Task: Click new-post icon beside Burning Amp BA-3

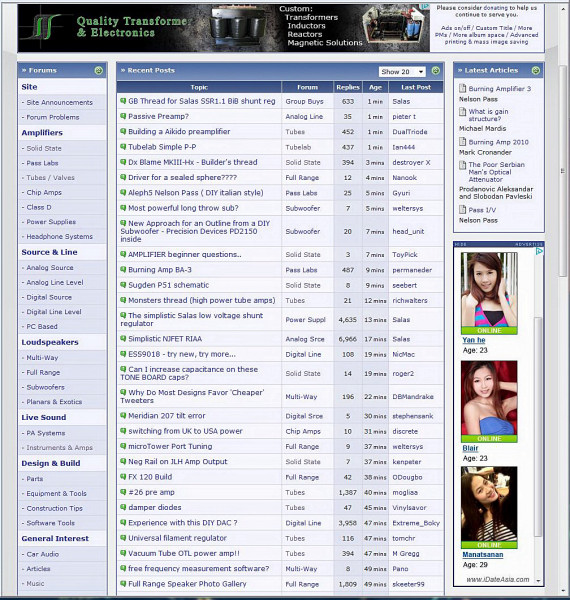Action: (123, 269)
